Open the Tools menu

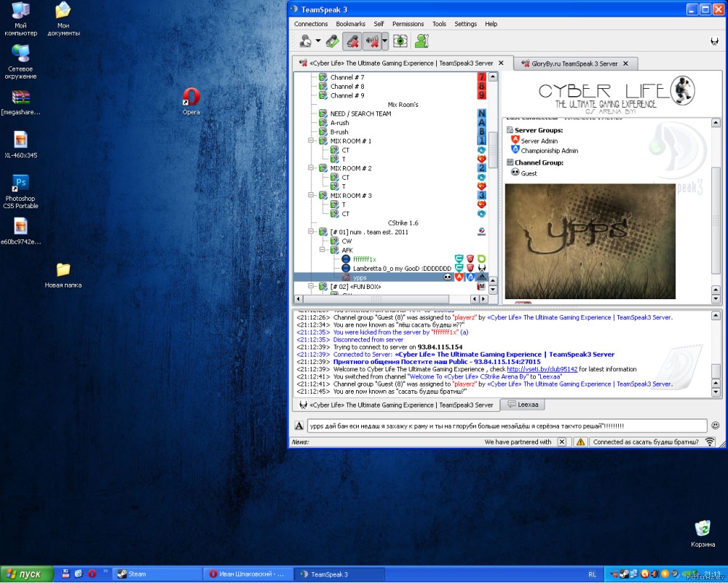point(439,24)
